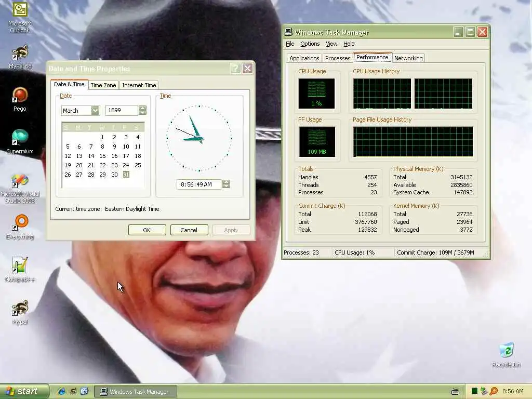
Task: Select day 22 in the calendar
Action: pos(102,165)
